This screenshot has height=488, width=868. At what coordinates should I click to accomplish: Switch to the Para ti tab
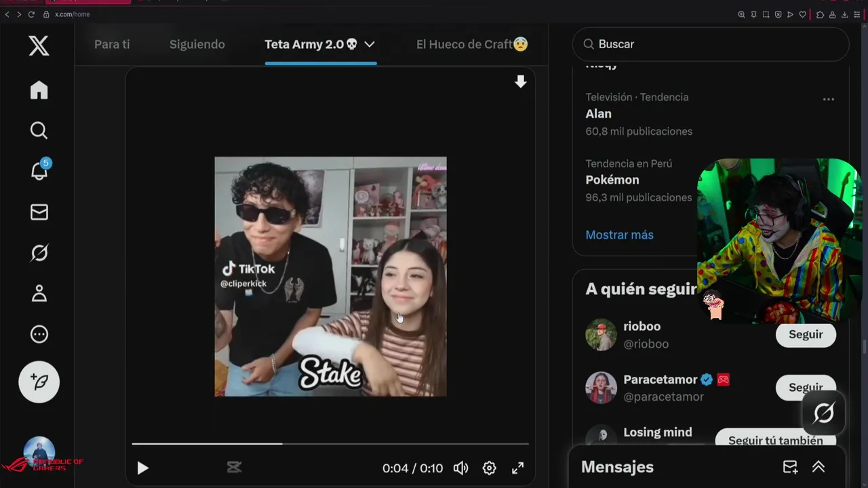[112, 44]
